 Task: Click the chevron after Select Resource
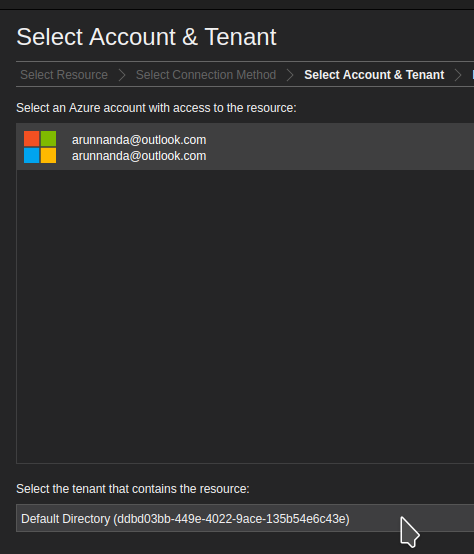click(122, 75)
